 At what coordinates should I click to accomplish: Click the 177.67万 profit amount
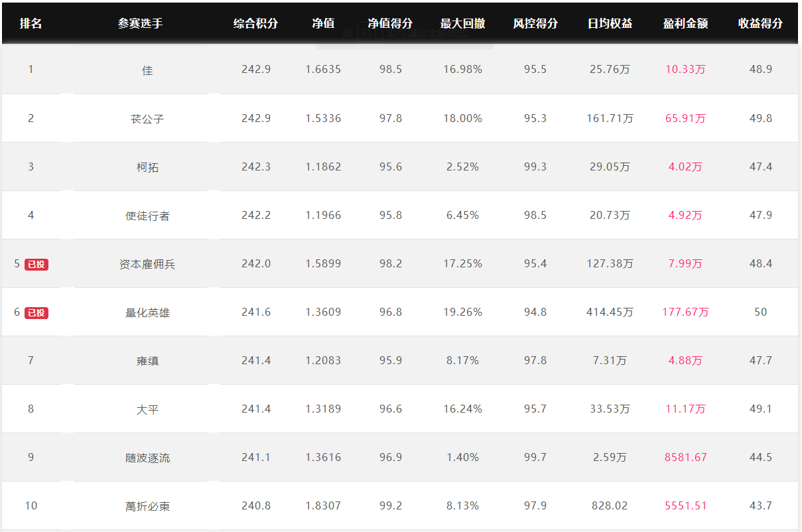(685, 312)
